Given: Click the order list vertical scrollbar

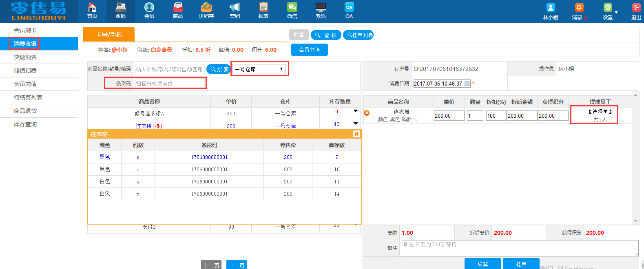Looking at the screenshot, I should click(x=635, y=159).
